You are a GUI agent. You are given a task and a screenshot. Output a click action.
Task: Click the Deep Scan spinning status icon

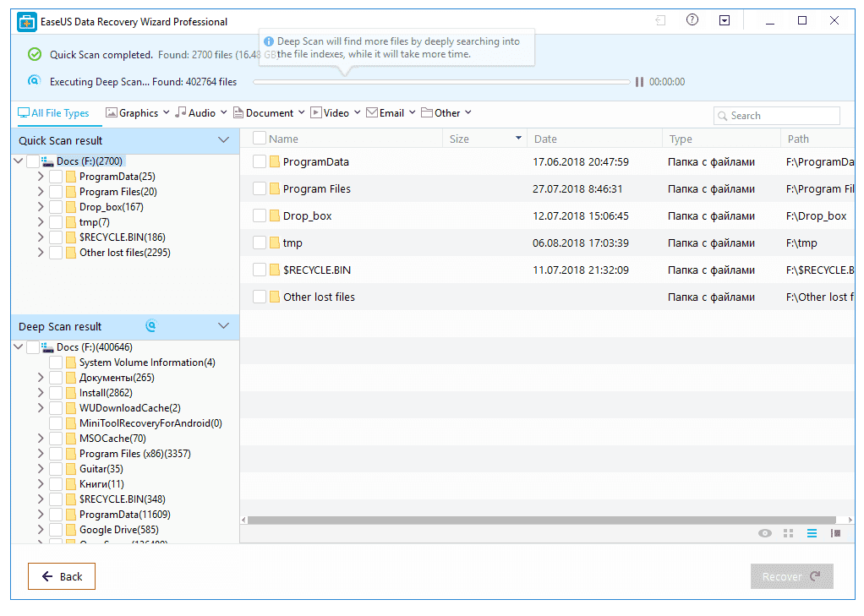tap(34, 81)
